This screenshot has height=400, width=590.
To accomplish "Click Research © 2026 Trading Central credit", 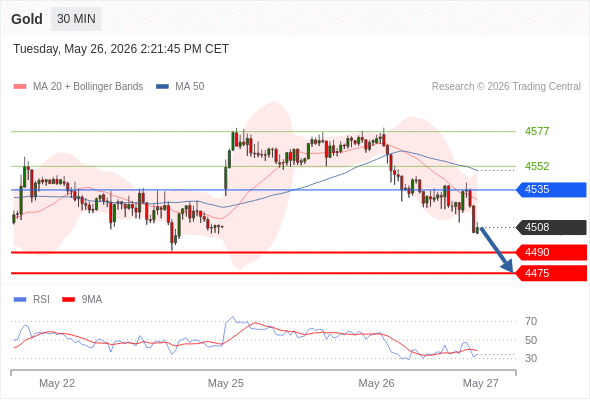I will 506,87.
